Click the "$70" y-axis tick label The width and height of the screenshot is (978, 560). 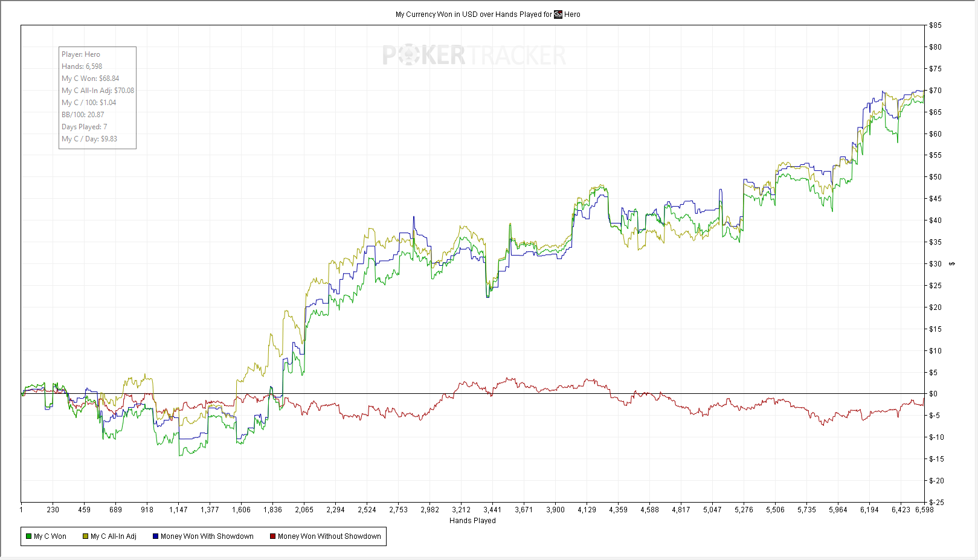pyautogui.click(x=935, y=91)
